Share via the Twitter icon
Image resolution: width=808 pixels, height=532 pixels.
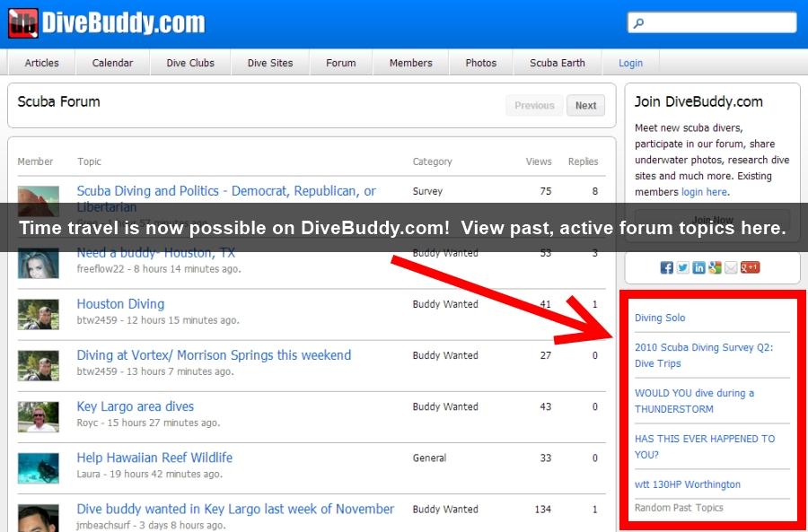tap(683, 267)
